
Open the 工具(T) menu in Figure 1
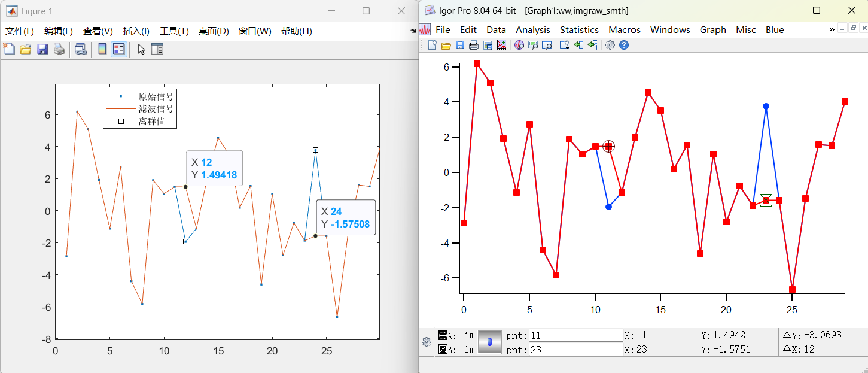pyautogui.click(x=175, y=31)
